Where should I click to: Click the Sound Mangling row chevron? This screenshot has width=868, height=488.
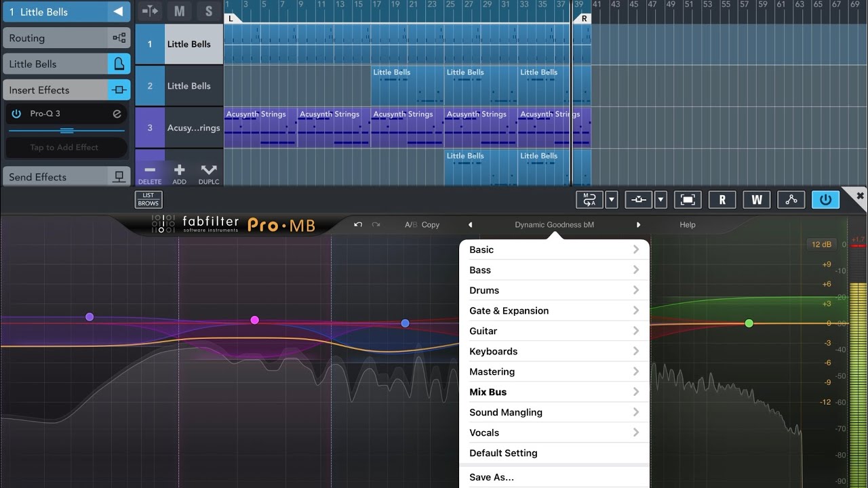pos(636,412)
